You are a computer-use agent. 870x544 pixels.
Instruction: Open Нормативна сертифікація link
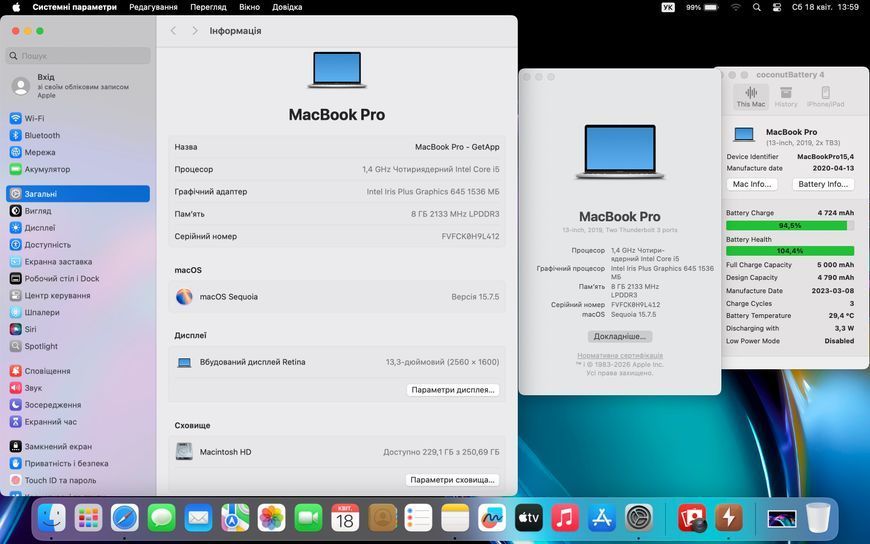click(x=620, y=355)
